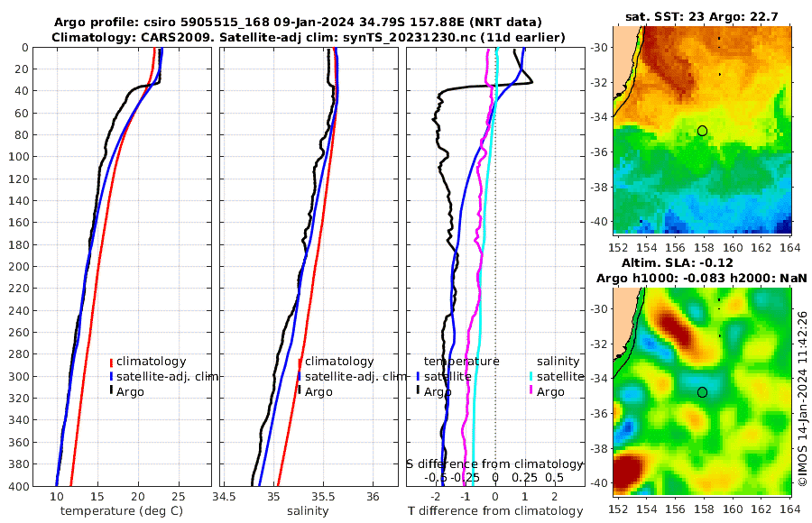The height and width of the screenshot is (523, 812).
Task: Click the S difference tick label 0.25
Action: 524,477
